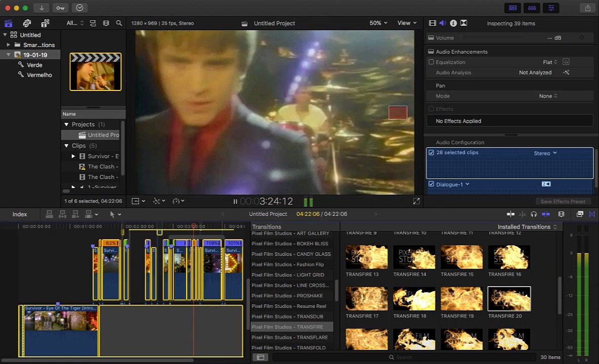Switch to the Info inspector tab
This screenshot has width=599, height=364.
[x=453, y=23]
